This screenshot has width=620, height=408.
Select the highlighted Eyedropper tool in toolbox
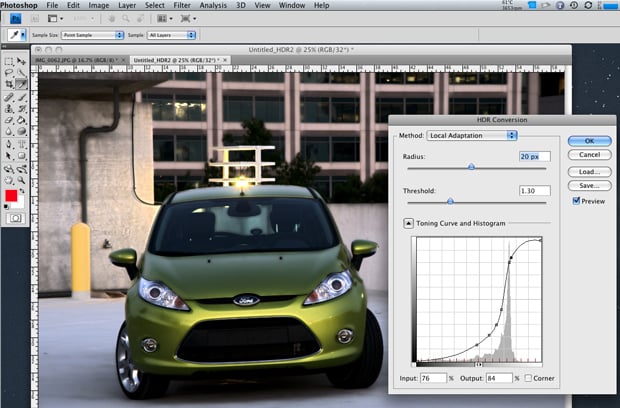(21, 84)
